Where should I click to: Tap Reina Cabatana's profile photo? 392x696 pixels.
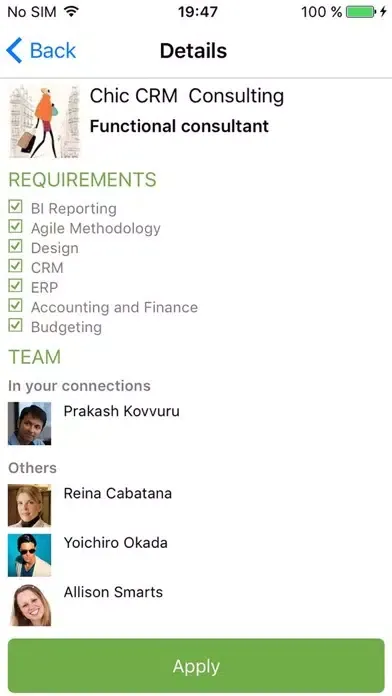tap(29, 506)
